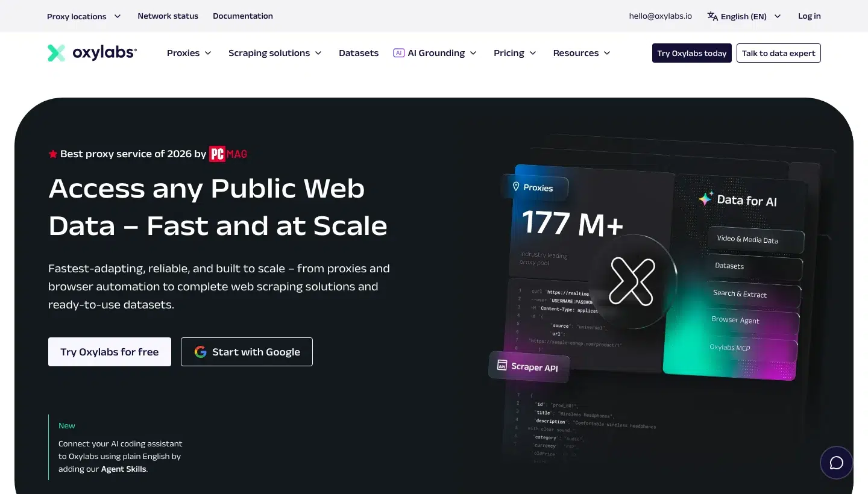
Task: Click the Data for AI heading
Action: [747, 201]
